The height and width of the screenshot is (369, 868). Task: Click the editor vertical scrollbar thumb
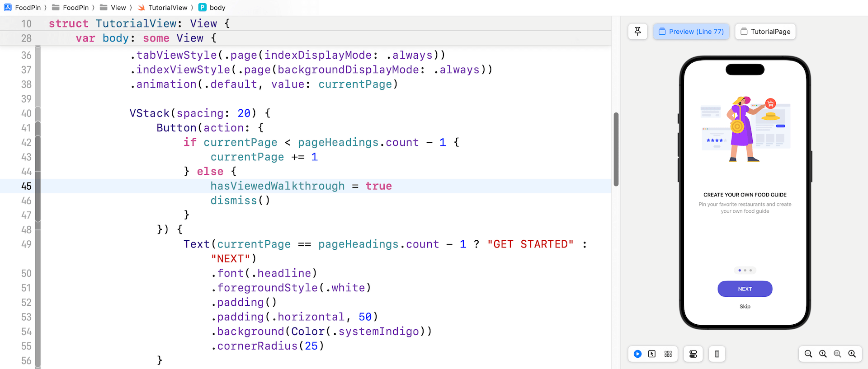click(616, 149)
